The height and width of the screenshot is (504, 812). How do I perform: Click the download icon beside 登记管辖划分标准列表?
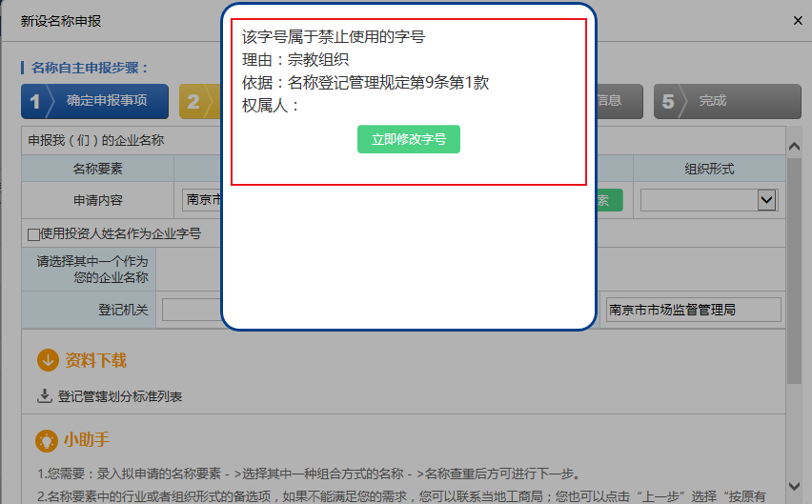coord(45,395)
